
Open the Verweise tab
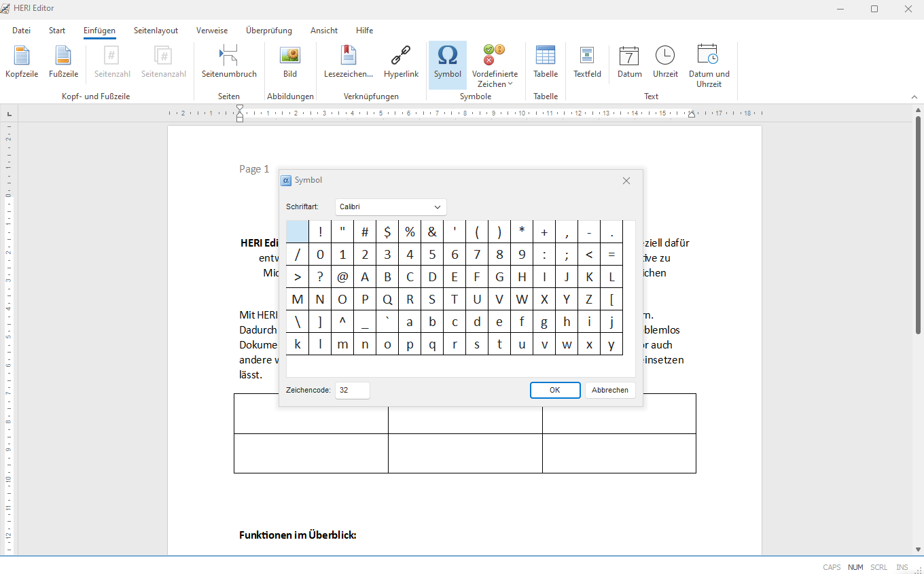click(x=212, y=31)
